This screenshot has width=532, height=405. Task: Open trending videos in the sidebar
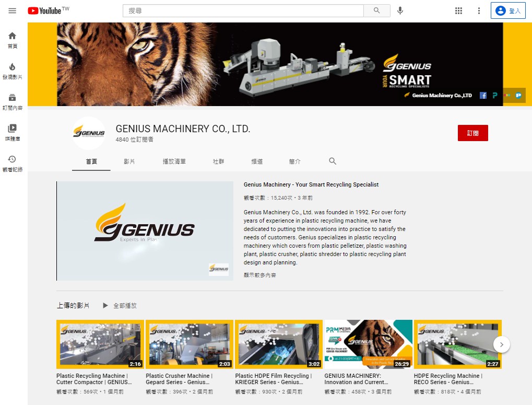[x=12, y=71]
